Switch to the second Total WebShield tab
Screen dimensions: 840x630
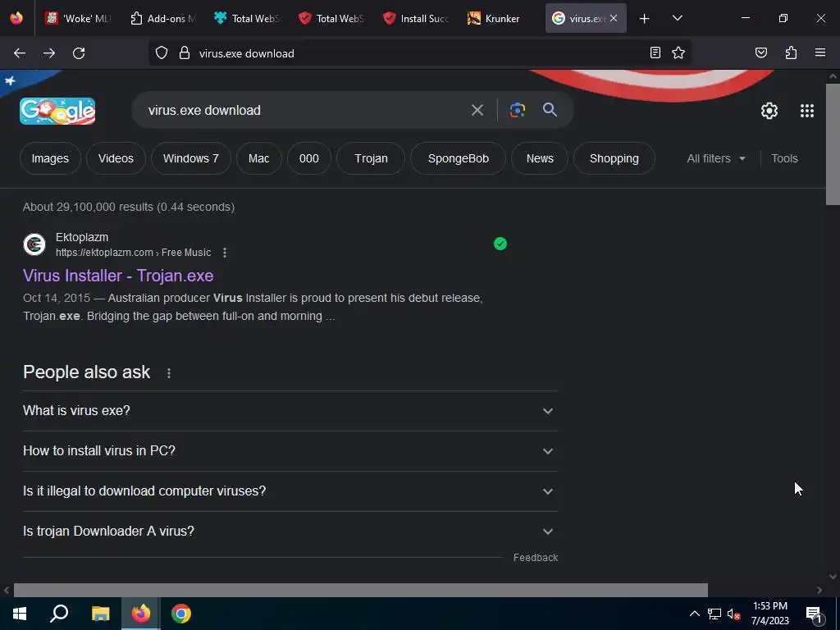pyautogui.click(x=331, y=18)
